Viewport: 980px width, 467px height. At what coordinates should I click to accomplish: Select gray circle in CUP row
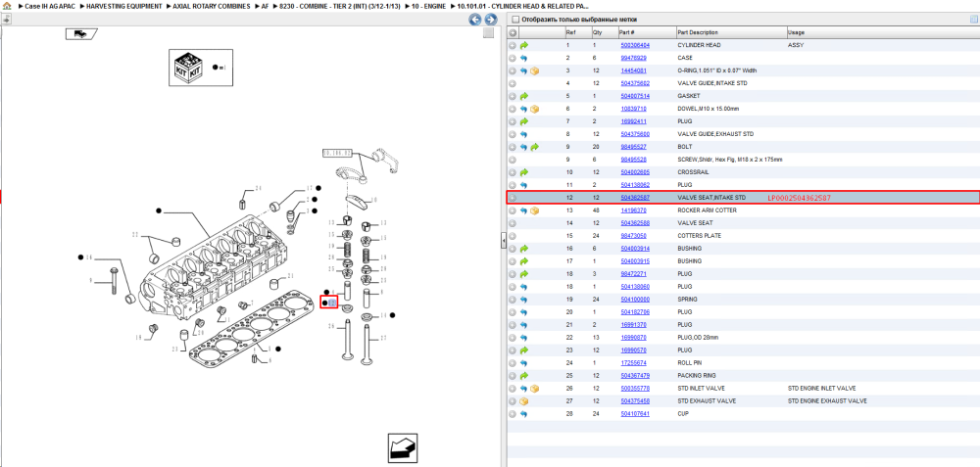click(x=513, y=413)
